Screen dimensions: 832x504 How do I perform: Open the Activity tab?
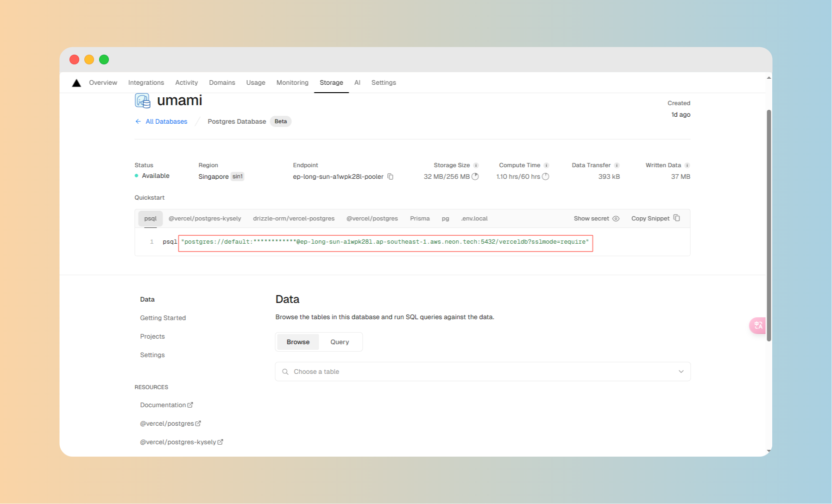(186, 82)
